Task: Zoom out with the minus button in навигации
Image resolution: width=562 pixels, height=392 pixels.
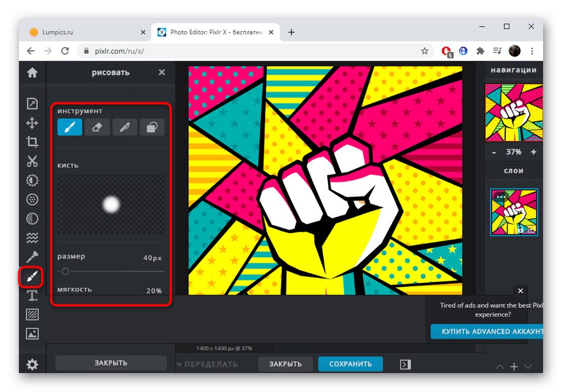Action: point(493,152)
